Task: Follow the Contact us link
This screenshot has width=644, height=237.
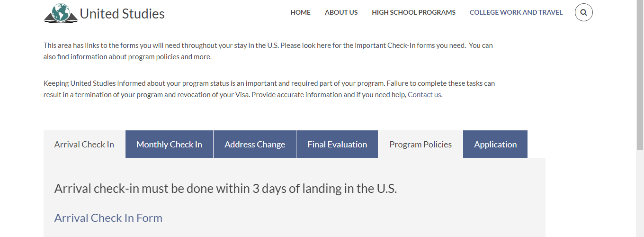Action: [424, 94]
